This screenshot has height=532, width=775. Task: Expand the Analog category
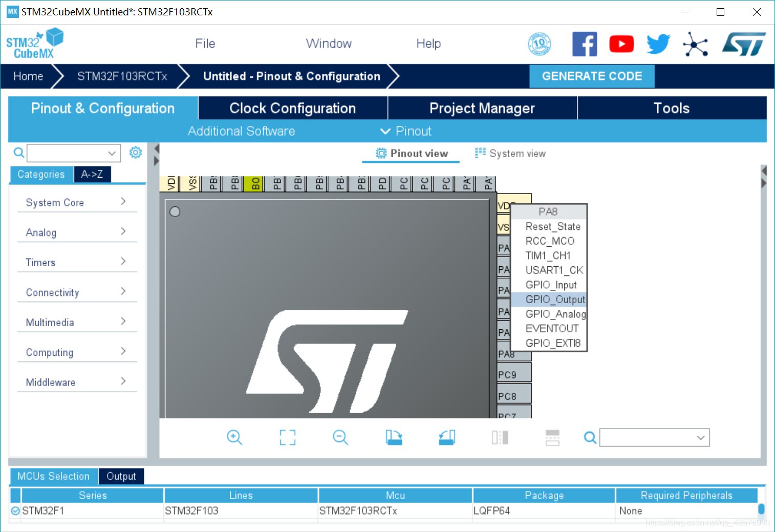(77, 232)
